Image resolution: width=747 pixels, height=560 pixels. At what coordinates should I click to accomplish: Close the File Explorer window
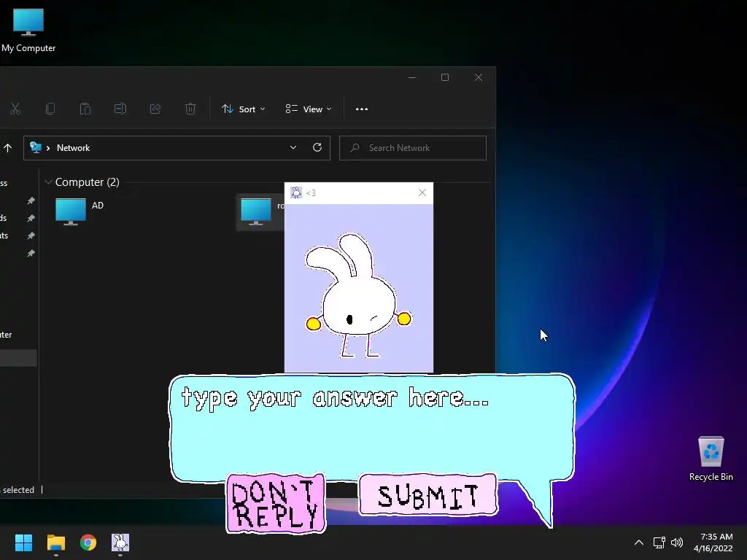[479, 77]
